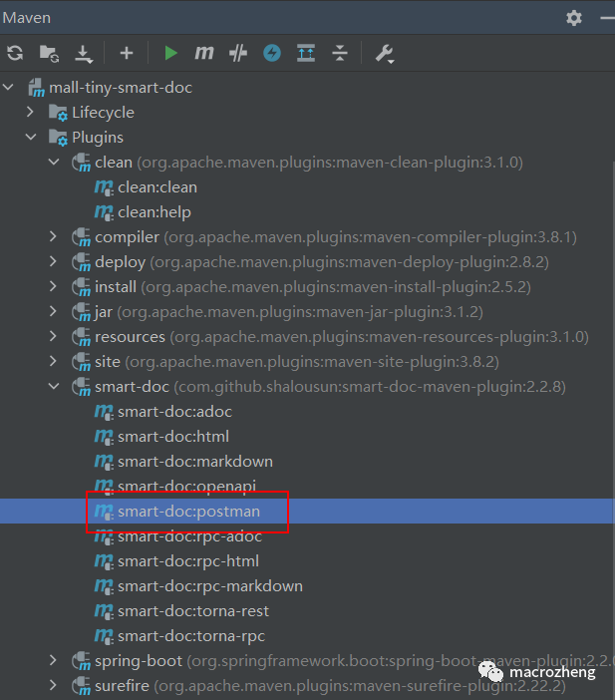Click the Add Maven Projects plus icon
Screen dimensions: 615x700
point(126,54)
